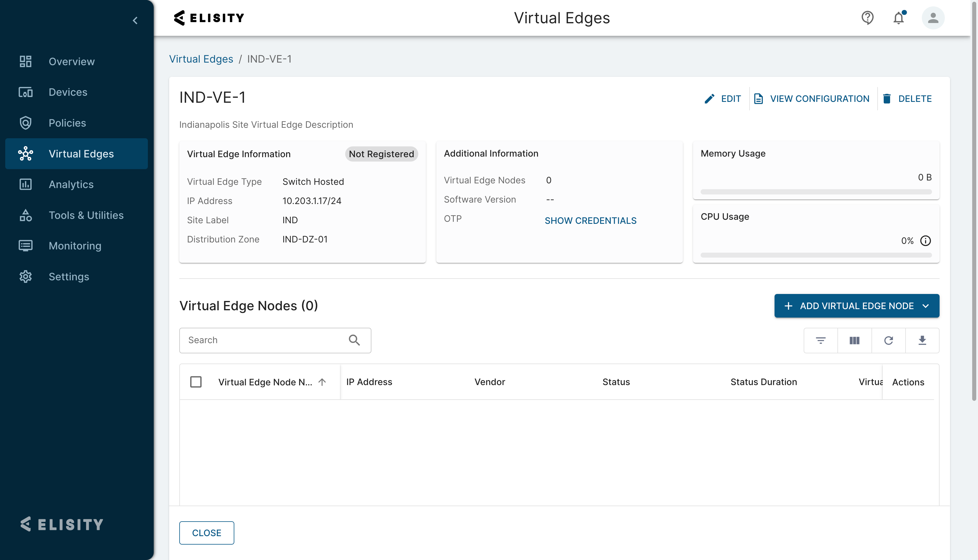This screenshot has width=978, height=560.
Task: Open Tools & Utilities menu item
Action: tap(86, 215)
